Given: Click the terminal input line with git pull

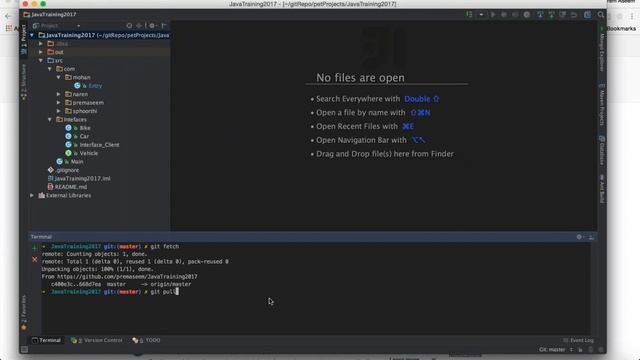Looking at the screenshot, I should point(110,292).
